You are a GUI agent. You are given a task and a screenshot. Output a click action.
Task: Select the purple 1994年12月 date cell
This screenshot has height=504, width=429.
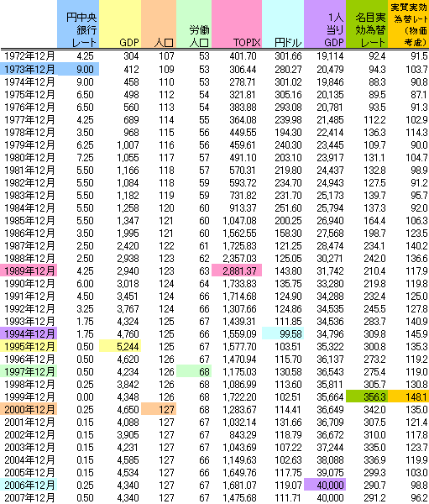tap(29, 333)
